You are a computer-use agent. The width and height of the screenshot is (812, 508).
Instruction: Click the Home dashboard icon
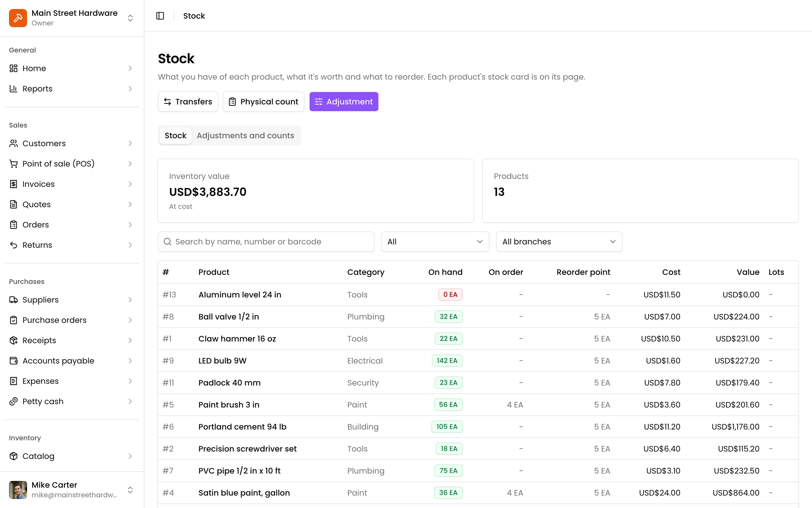coord(14,68)
